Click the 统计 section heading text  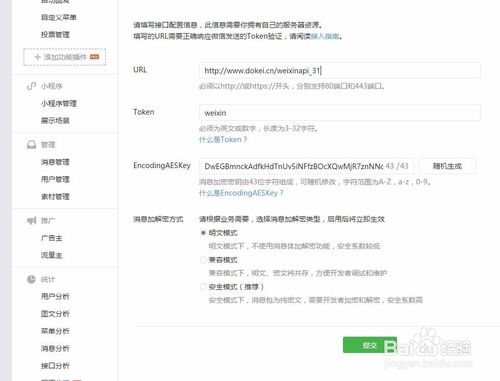tap(48, 279)
